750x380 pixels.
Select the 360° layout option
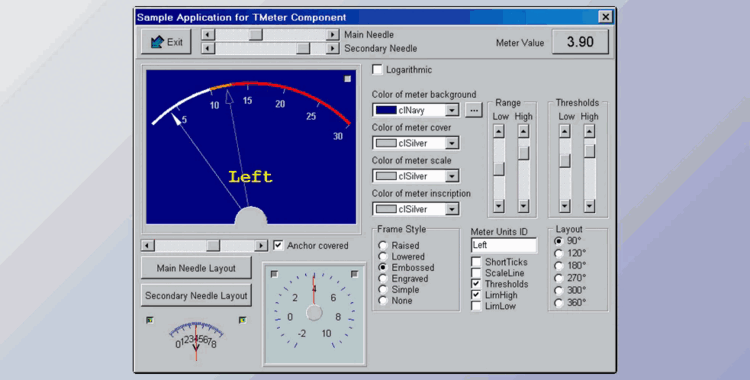click(558, 303)
